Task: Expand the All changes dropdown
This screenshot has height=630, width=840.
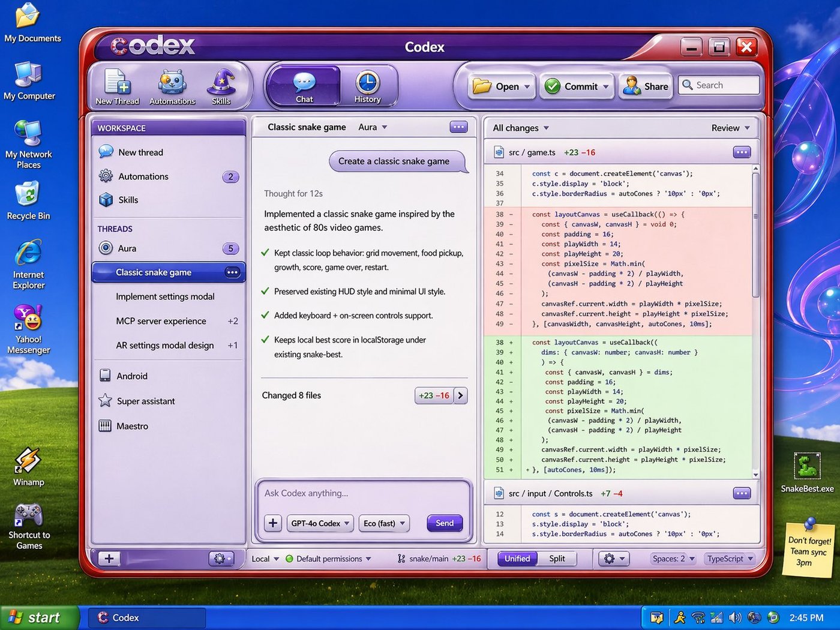Action: (521, 128)
